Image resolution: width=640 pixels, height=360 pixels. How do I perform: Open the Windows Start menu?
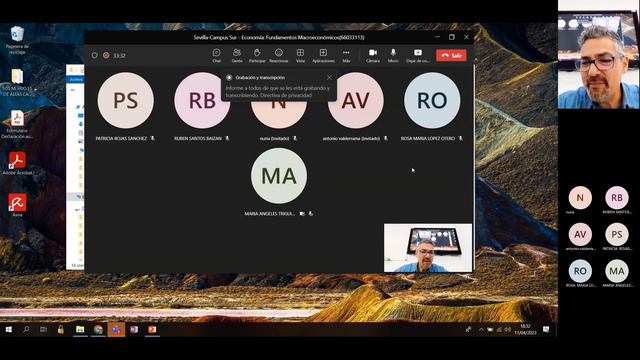click(9, 329)
